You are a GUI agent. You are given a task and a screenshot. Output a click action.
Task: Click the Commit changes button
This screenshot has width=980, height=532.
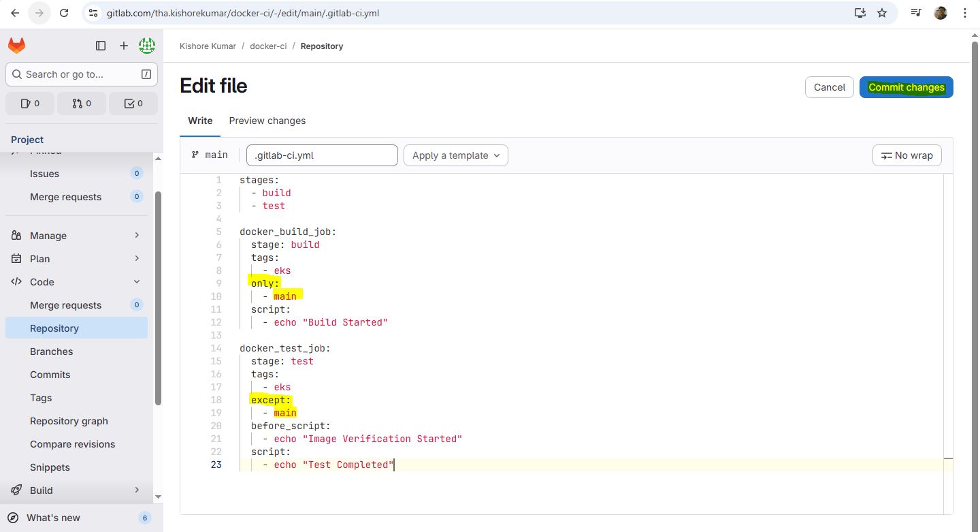[x=906, y=87]
